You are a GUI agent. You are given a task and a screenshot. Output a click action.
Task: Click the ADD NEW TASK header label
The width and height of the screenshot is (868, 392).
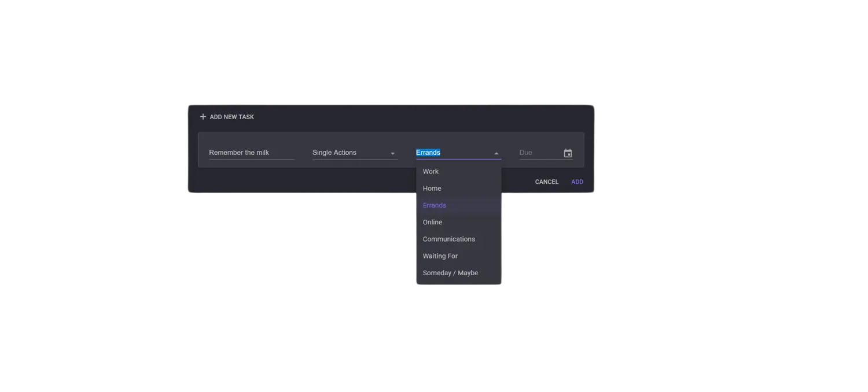coord(231,116)
